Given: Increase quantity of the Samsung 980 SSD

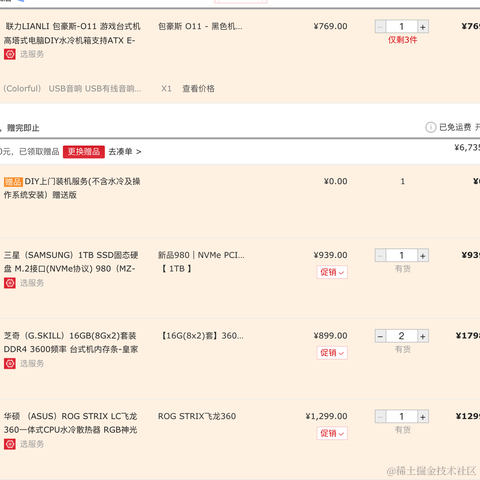Looking at the screenshot, I should [x=423, y=256].
